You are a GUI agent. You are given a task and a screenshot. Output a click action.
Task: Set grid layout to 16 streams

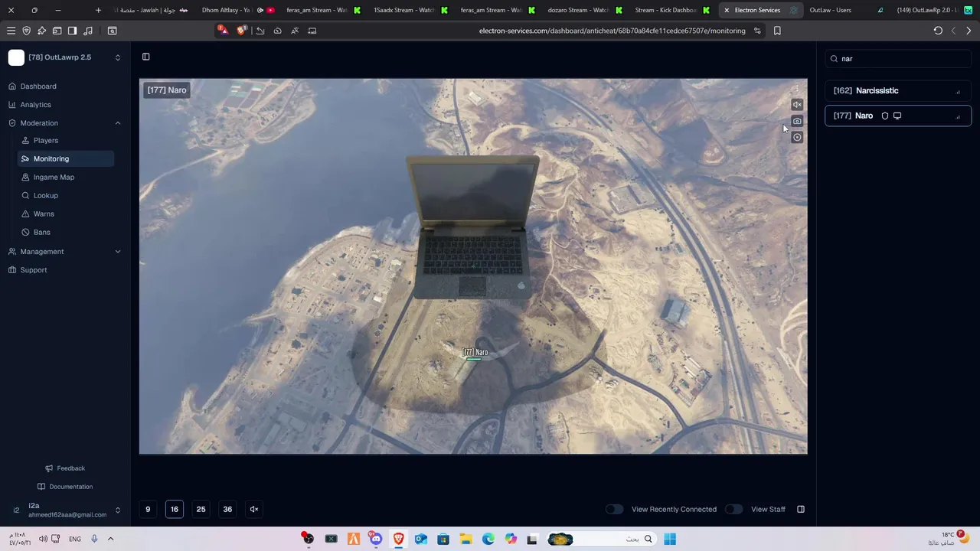[x=175, y=509]
